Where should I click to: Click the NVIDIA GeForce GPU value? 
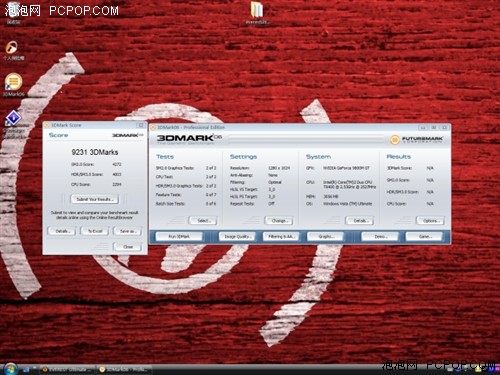[346, 168]
